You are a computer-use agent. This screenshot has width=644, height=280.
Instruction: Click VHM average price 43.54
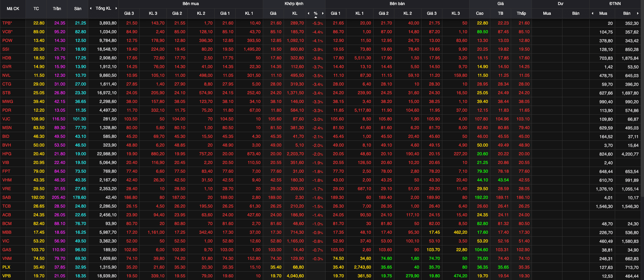click(503, 180)
